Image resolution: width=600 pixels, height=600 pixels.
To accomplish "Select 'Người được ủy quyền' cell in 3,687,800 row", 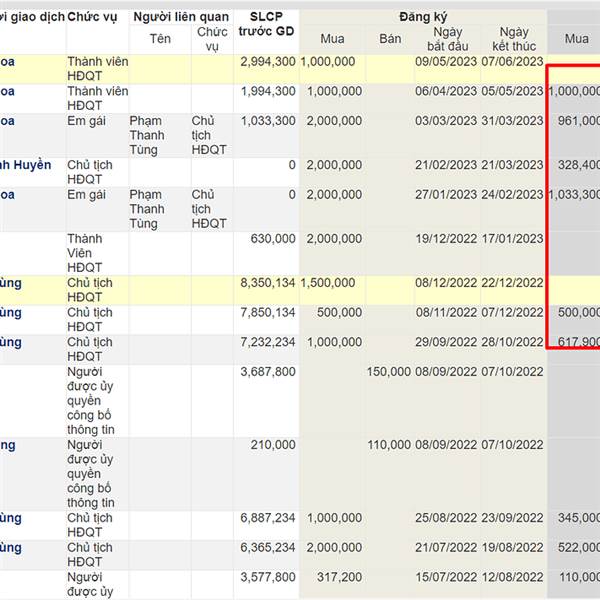I will (91, 401).
